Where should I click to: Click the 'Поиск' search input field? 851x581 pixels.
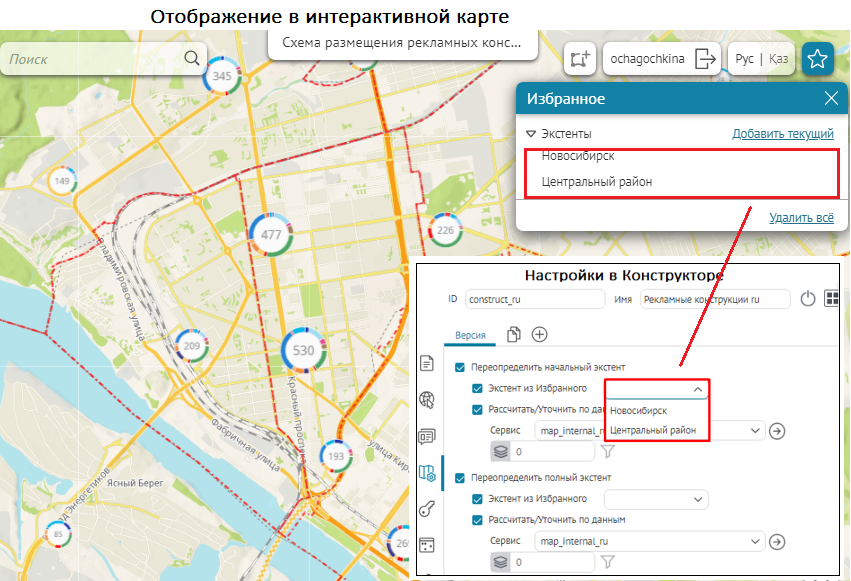point(95,59)
